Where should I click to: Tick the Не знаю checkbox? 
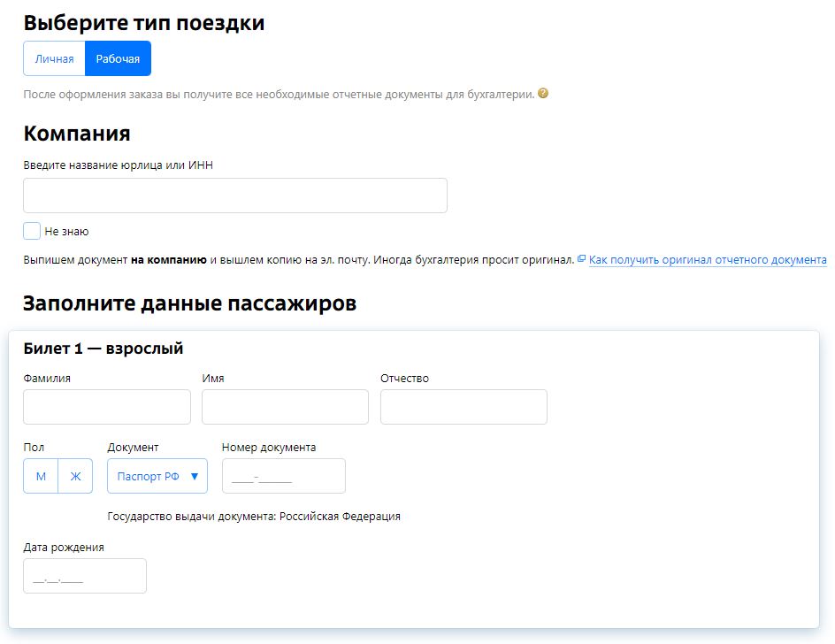pos(32,231)
